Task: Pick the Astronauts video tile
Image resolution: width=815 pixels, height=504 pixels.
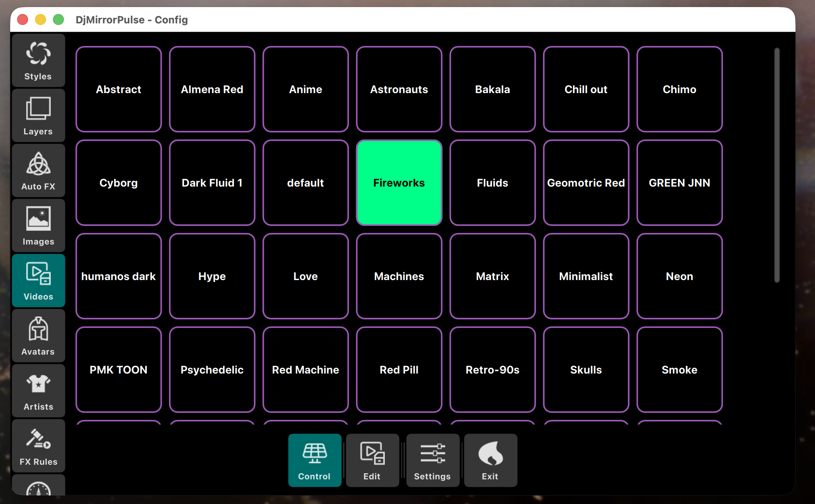Action: coord(399,89)
